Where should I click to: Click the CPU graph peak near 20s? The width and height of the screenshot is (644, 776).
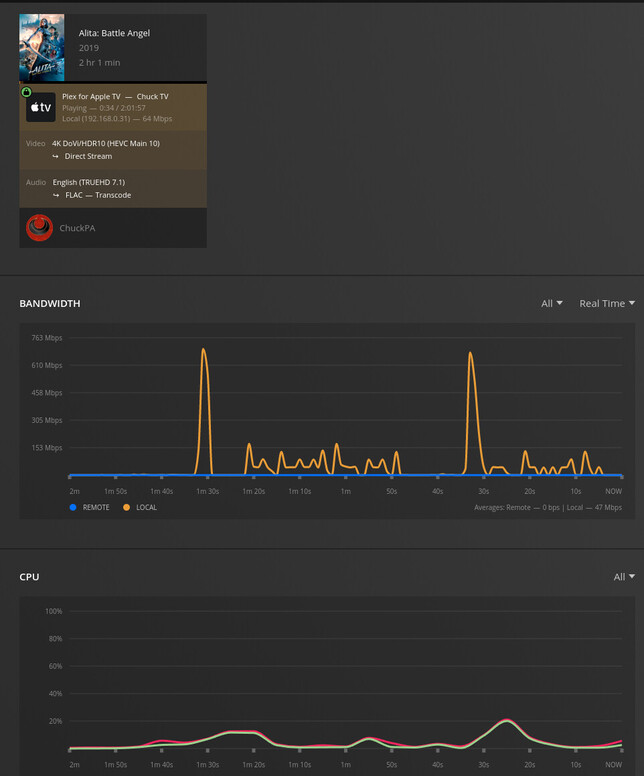tap(506, 720)
